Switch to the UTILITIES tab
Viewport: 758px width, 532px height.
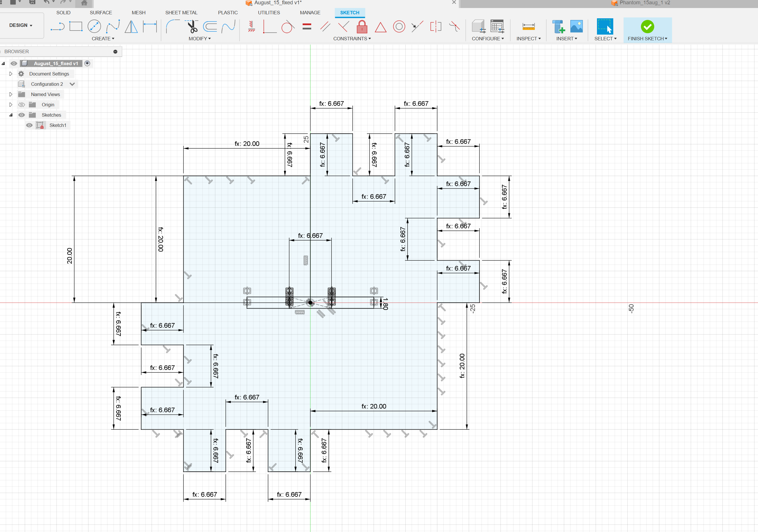(x=269, y=13)
